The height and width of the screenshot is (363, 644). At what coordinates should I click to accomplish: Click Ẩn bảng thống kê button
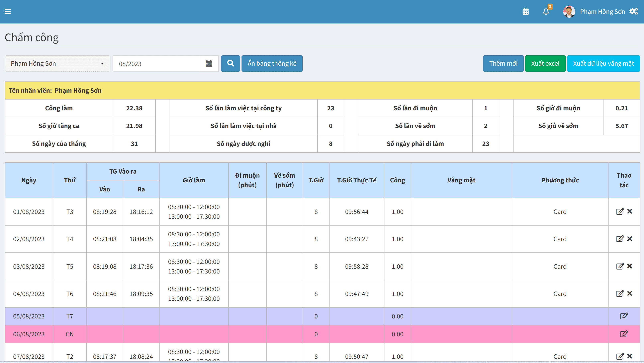coord(272,64)
